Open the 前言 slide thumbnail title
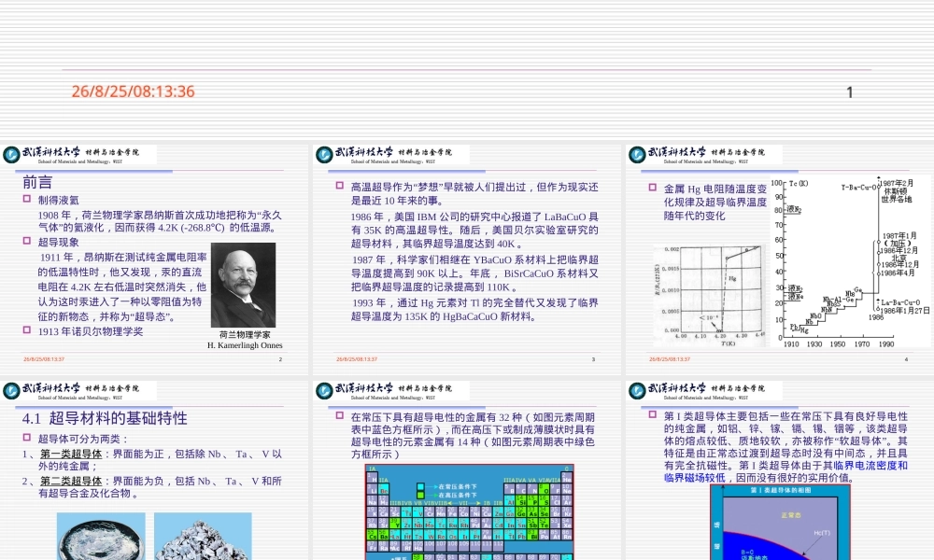Screen dimensions: 934x560 click(37, 182)
